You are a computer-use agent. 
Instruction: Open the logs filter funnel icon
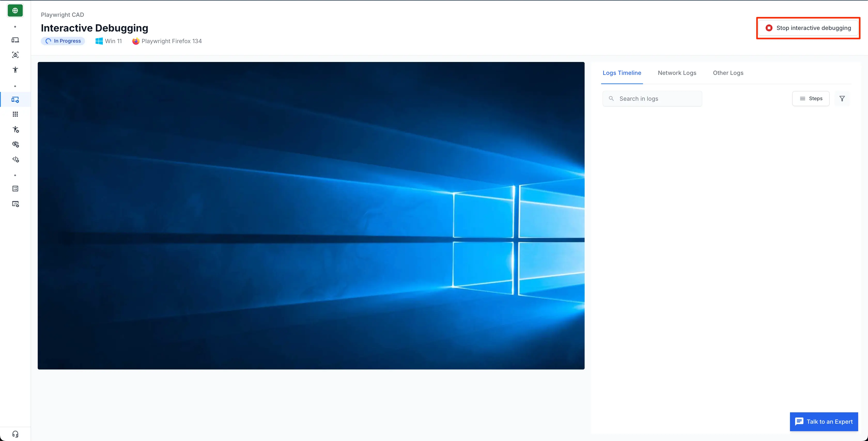[842, 99]
